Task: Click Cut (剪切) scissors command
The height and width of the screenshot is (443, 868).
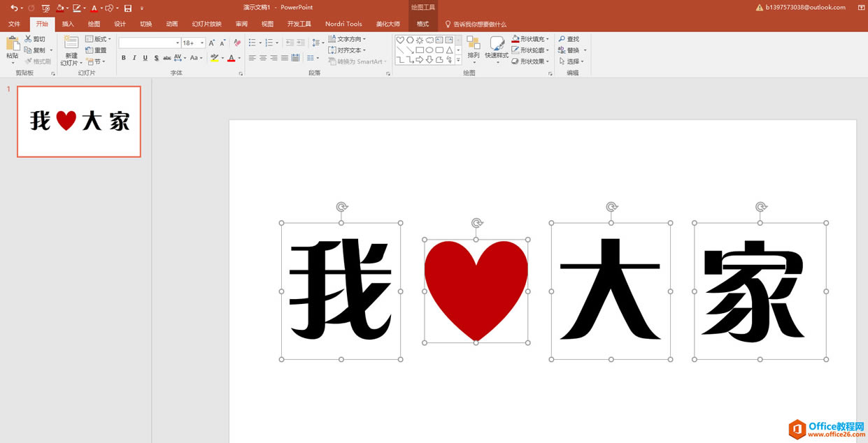Action: 35,39
